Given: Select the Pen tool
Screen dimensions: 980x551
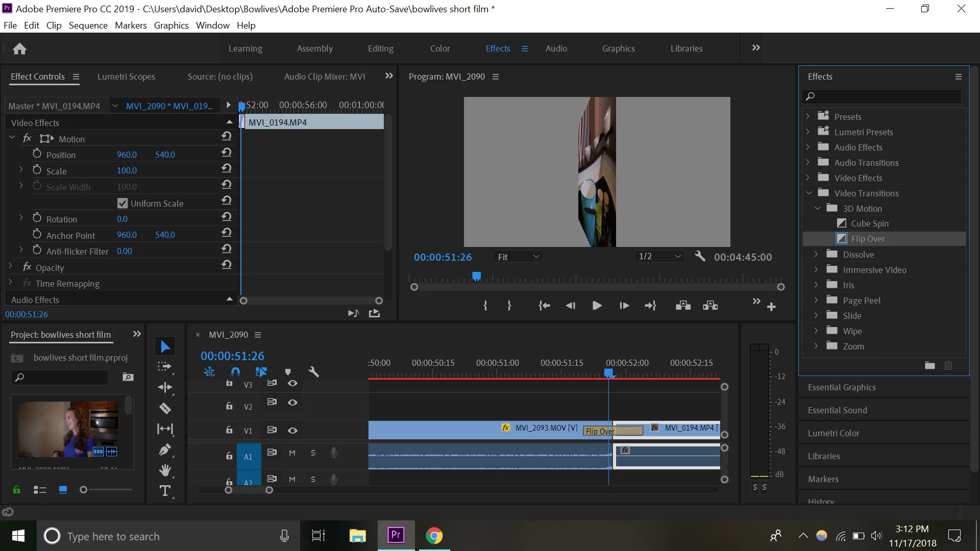Looking at the screenshot, I should coord(165,449).
